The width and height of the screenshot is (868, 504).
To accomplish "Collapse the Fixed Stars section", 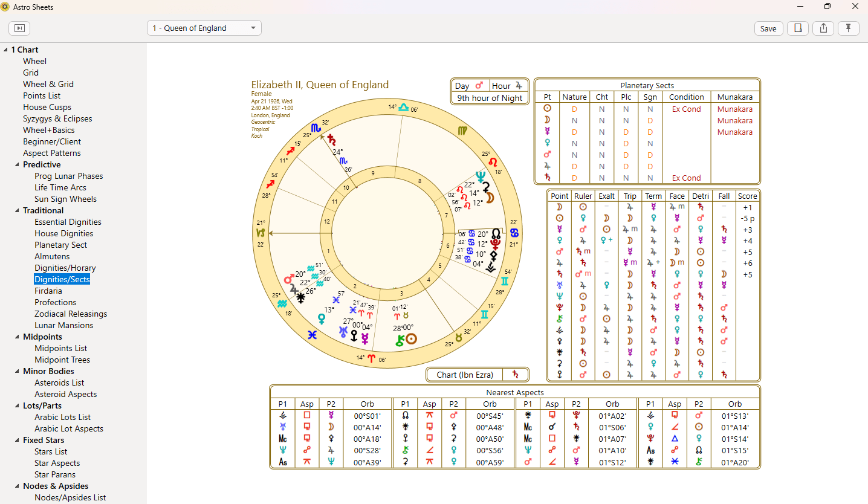I will (x=17, y=440).
